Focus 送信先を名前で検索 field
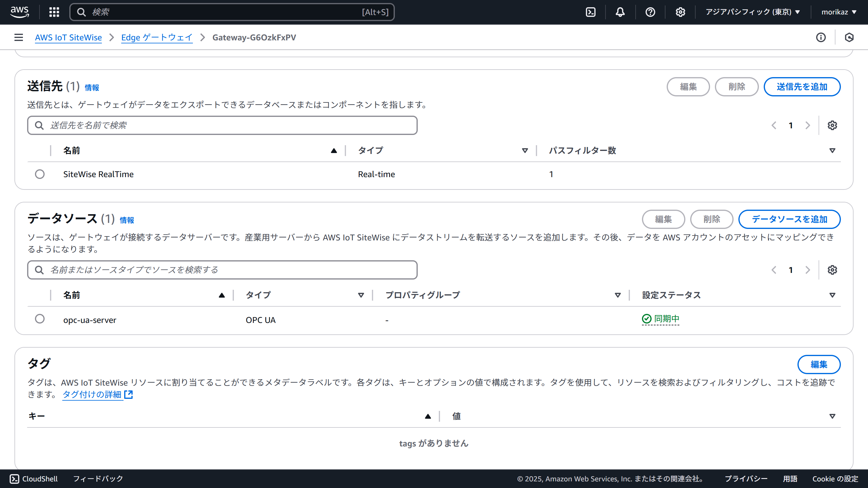This screenshot has width=868, height=488. pyautogui.click(x=222, y=125)
